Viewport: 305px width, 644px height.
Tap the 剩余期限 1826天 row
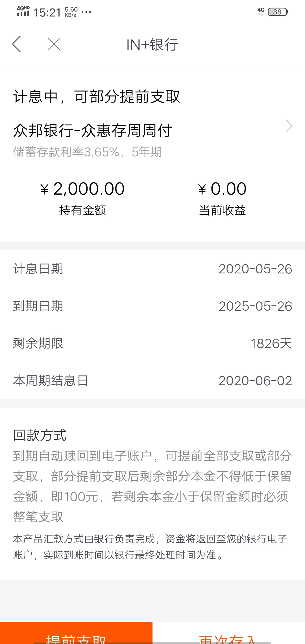click(x=152, y=343)
